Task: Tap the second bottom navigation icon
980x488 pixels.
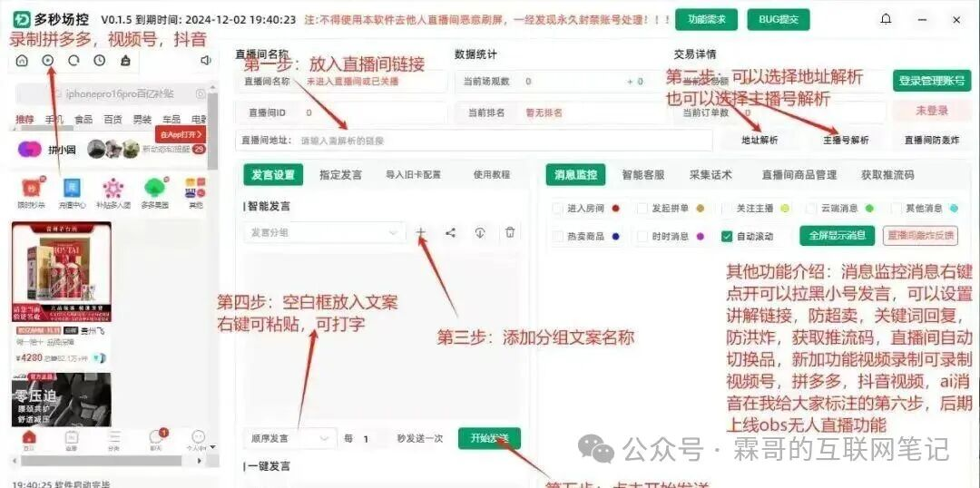Action: coord(72,437)
